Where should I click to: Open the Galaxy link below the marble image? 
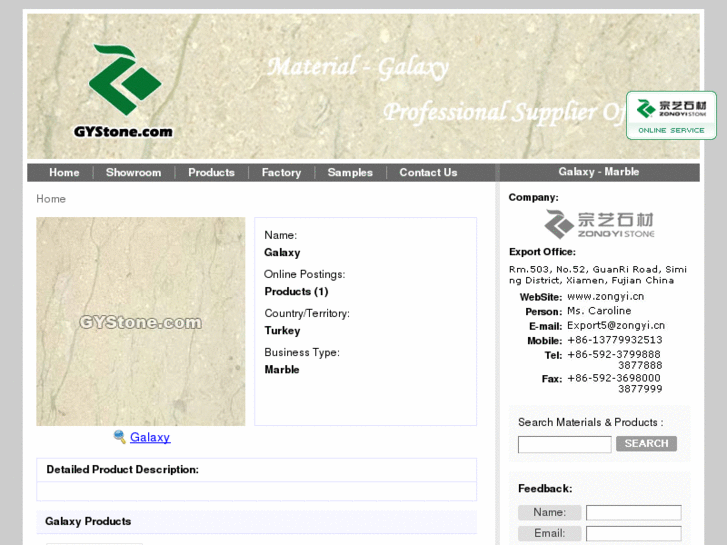pos(150,437)
